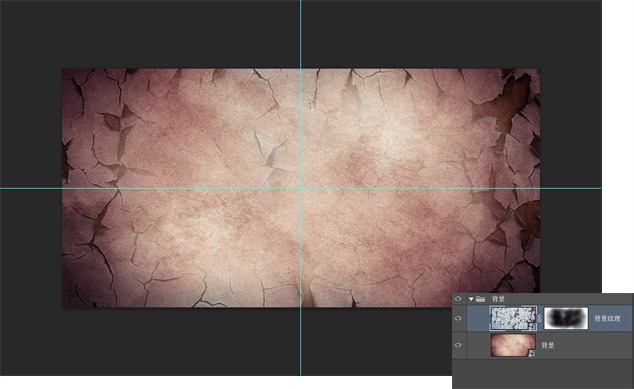This screenshot has width=634, height=389.
Task: Click empty area below layers to deselect
Action: click(542, 374)
